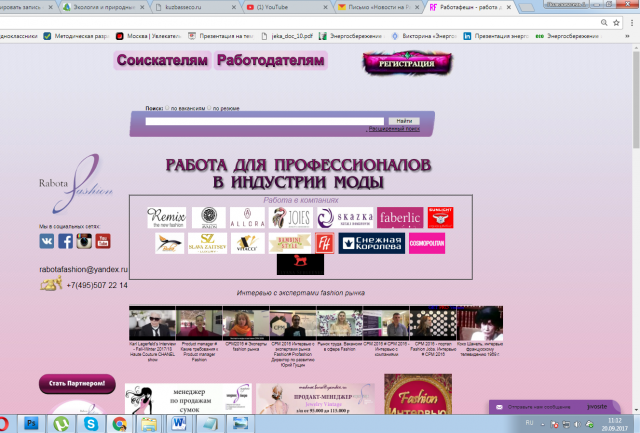Image resolution: width=640 pixels, height=433 pixels.
Task: Click the Faberlic company logo
Action: coord(400,218)
